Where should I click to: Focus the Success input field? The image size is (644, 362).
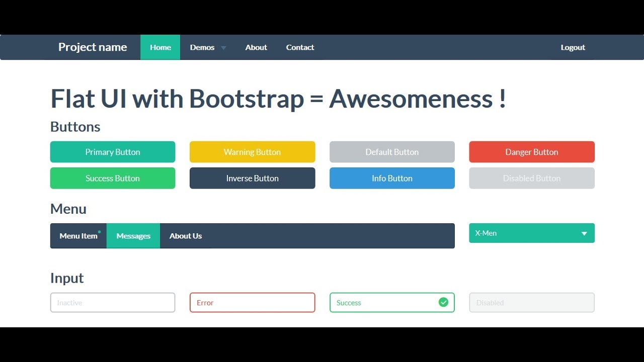coord(392,303)
